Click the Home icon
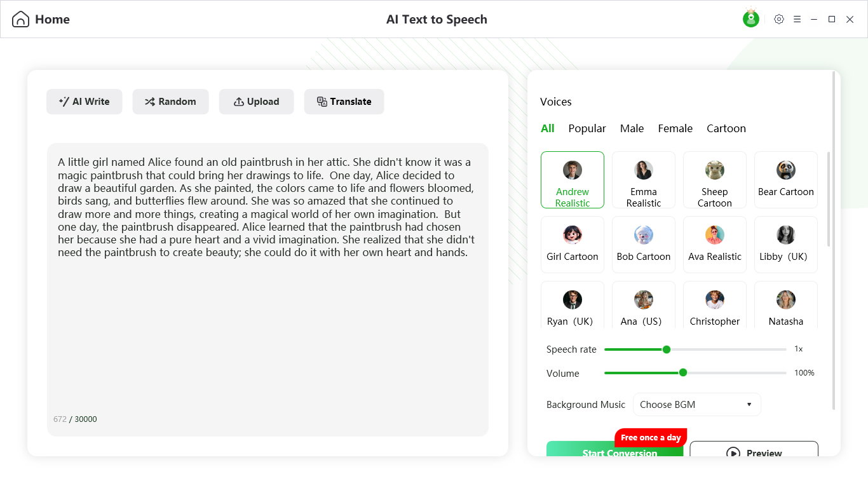868x488 pixels. click(22, 19)
